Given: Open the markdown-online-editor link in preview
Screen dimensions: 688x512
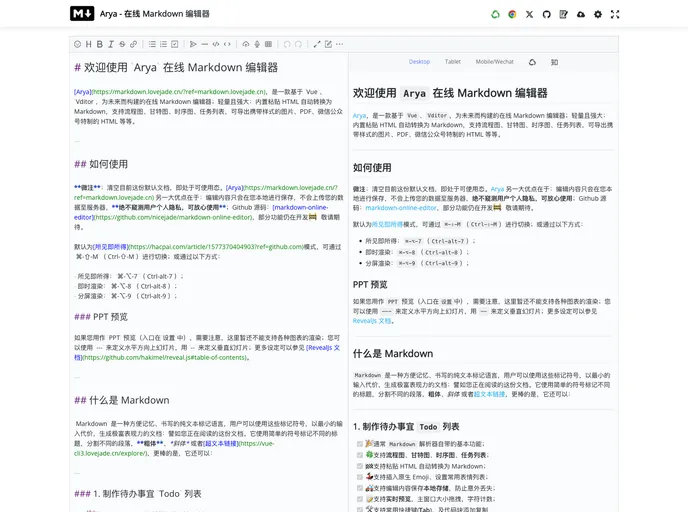Looking at the screenshot, I should pyautogui.click(x=401, y=208).
